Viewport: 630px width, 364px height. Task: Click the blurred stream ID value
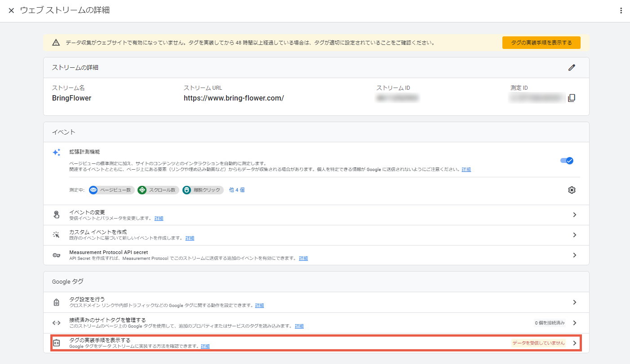(398, 97)
